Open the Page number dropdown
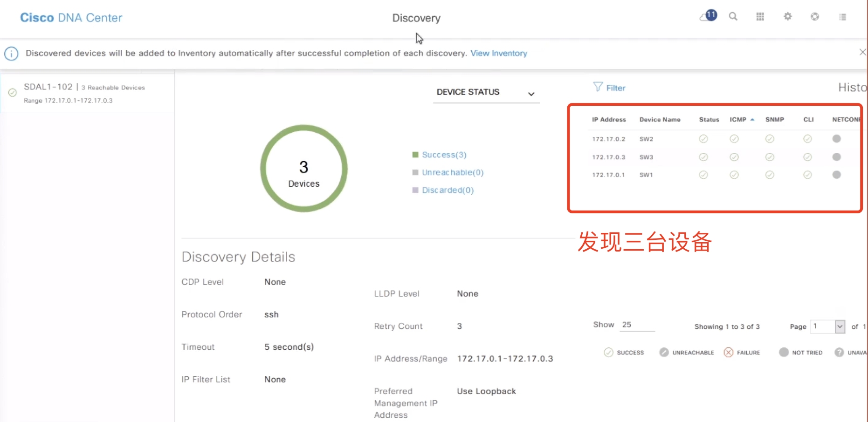 pyautogui.click(x=828, y=327)
